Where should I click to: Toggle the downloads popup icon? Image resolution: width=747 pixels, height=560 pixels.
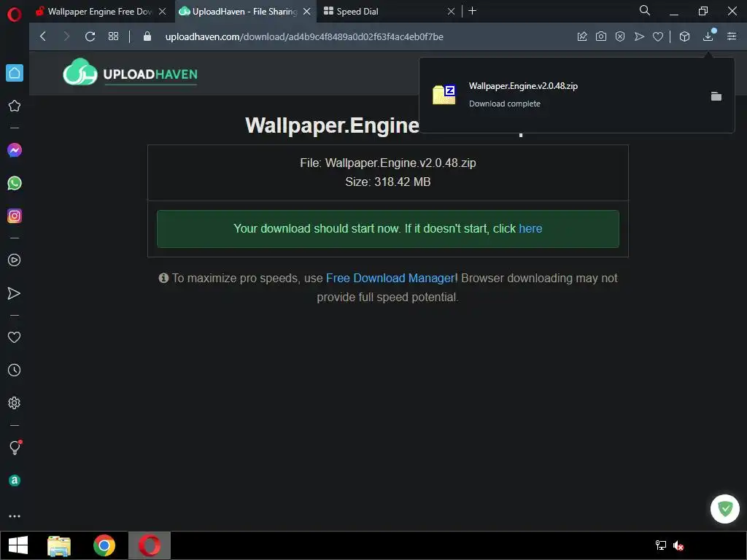(708, 36)
